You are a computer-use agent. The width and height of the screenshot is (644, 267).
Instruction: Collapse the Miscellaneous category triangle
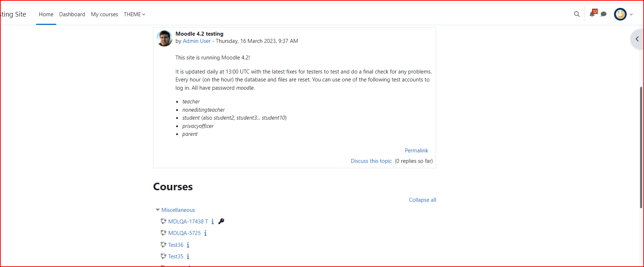point(157,210)
